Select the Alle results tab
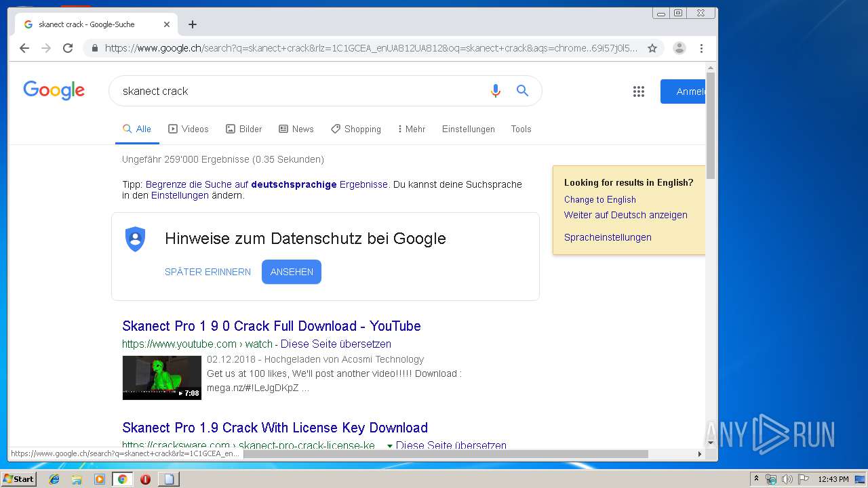The image size is (868, 488). point(137,129)
